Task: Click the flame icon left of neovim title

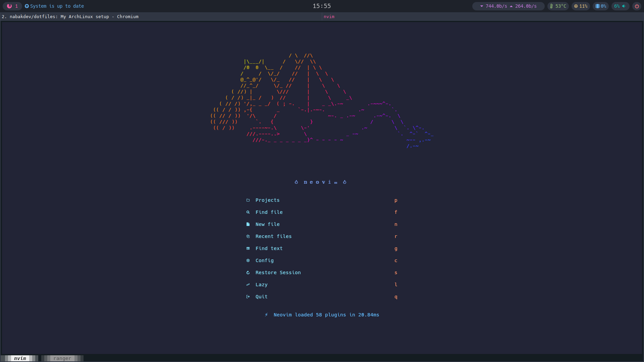Action: click(296, 182)
